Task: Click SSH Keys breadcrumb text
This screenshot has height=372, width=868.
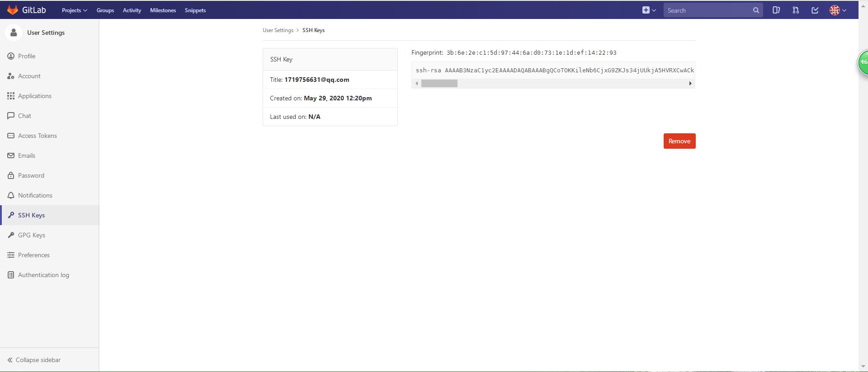Action: pos(313,30)
